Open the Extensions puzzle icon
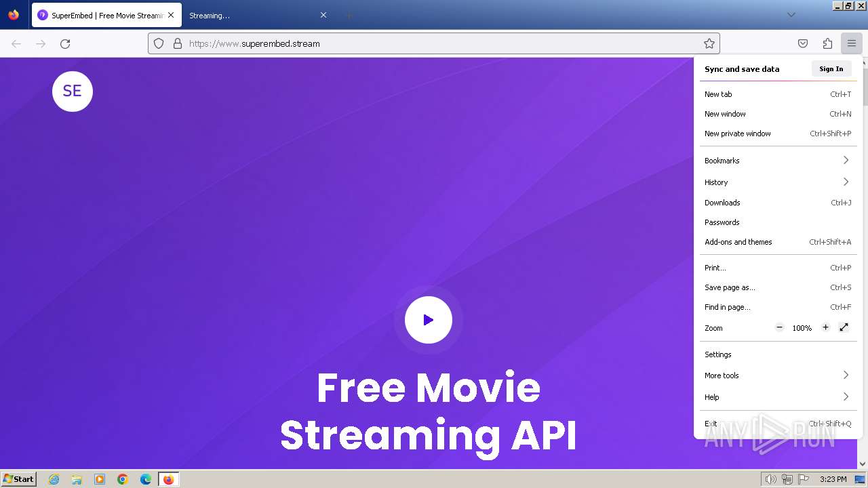The width and height of the screenshot is (868, 488). click(827, 43)
